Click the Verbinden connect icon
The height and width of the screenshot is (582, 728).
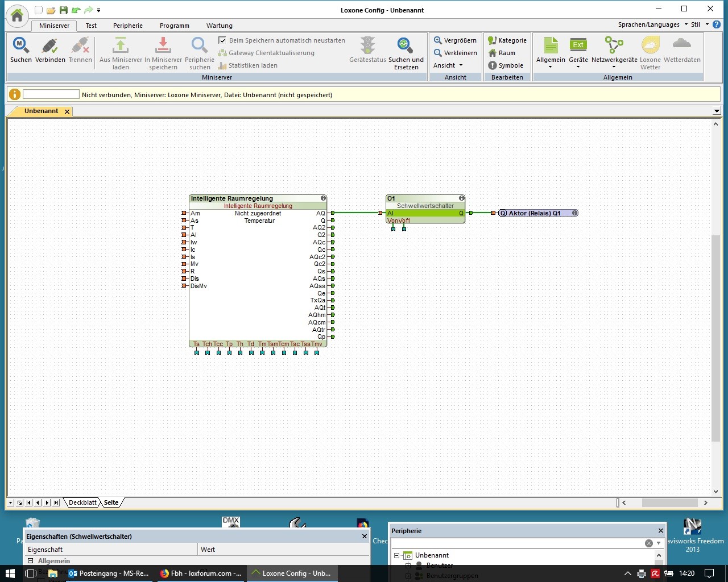coord(50,45)
